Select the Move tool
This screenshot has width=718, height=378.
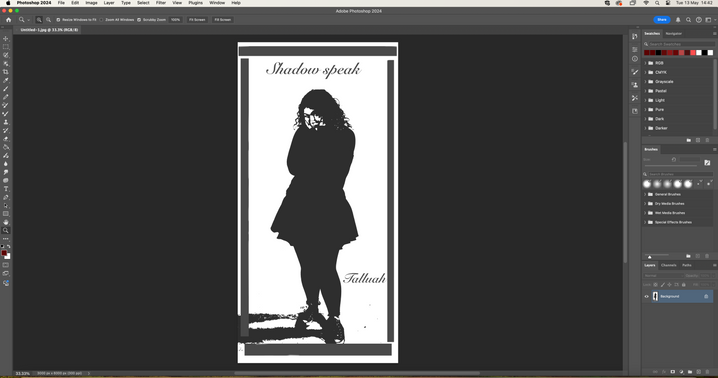click(6, 38)
